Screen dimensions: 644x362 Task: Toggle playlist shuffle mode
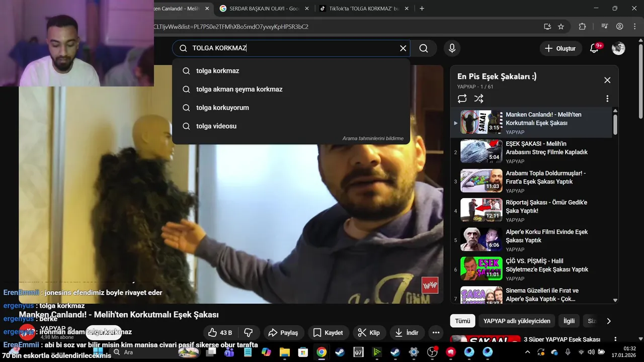[478, 99]
